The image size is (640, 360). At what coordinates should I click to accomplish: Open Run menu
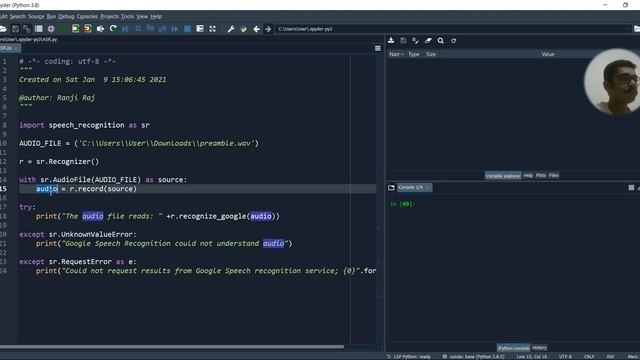pyautogui.click(x=51, y=17)
